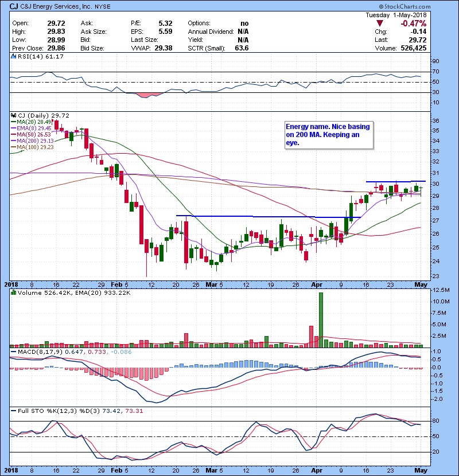459x476 pixels.
Task: Click the tallest green volume bar in April
Action: pyautogui.click(x=321, y=320)
